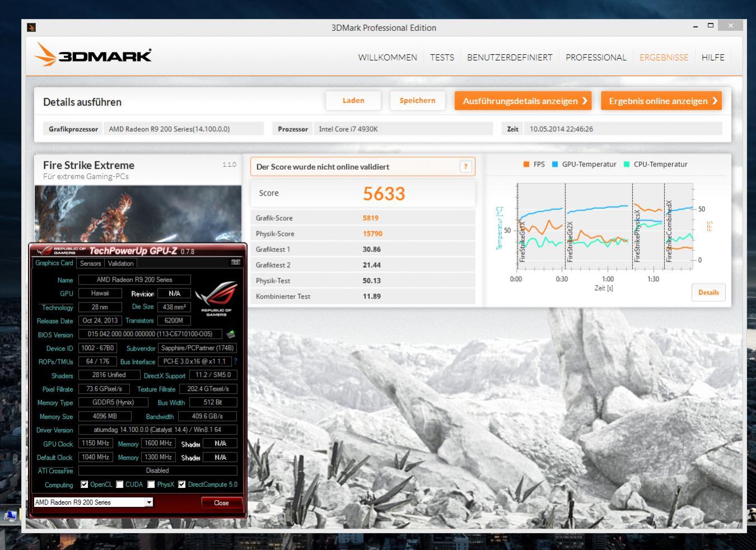
Task: Click the 3DMark logo in header
Action: click(93, 55)
